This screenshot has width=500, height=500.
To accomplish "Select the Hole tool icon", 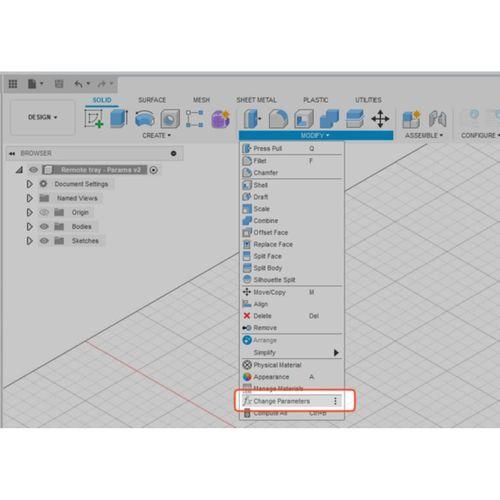I will coord(170,119).
